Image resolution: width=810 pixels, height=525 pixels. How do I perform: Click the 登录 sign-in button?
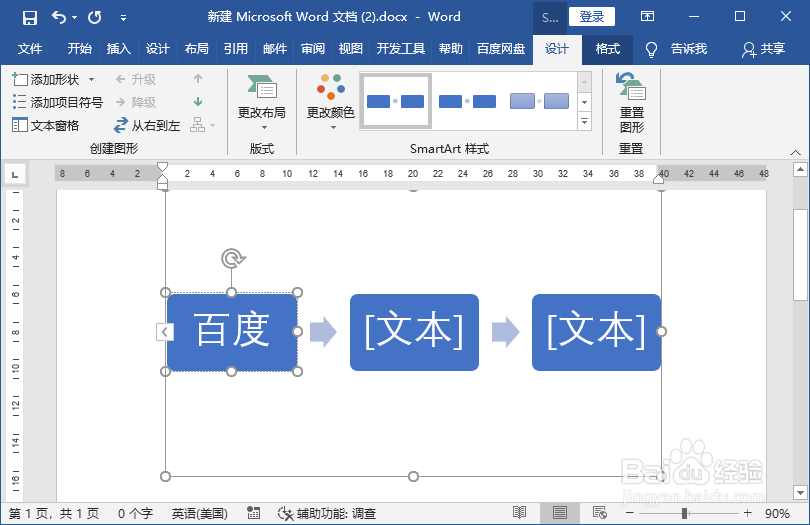[591, 17]
